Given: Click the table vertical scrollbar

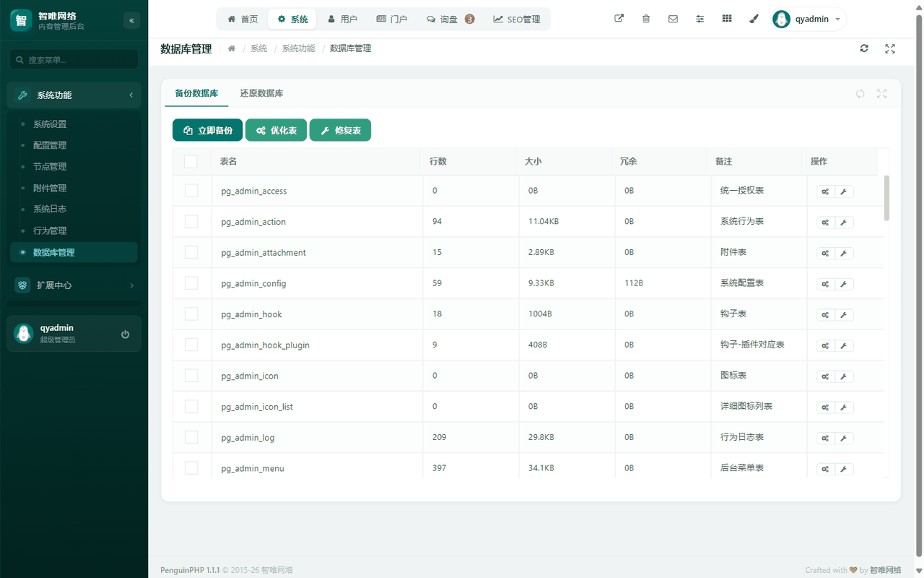Looking at the screenshot, I should (x=886, y=198).
